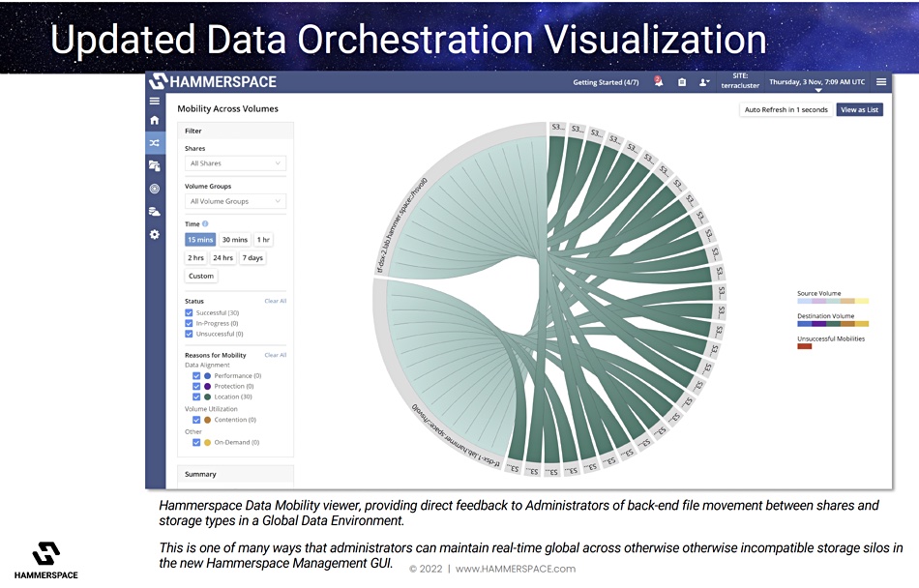This screenshot has height=588, width=919.
Task: Toggle the In-Progress (0) status checkbox
Action: click(189, 323)
